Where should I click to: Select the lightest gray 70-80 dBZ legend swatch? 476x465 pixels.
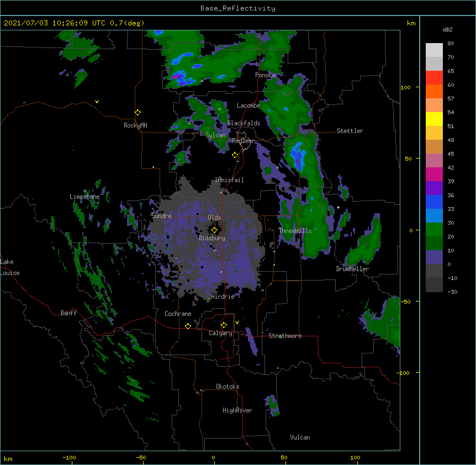click(434, 50)
